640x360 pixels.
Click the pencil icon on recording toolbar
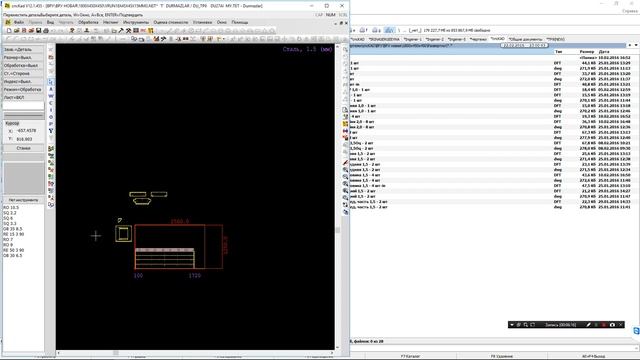coord(589,325)
